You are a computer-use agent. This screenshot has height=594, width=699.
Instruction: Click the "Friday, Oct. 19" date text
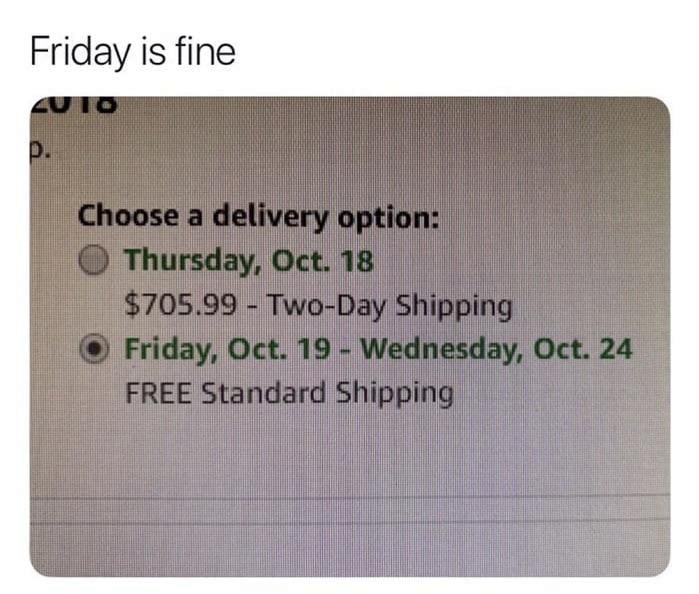pos(233,351)
